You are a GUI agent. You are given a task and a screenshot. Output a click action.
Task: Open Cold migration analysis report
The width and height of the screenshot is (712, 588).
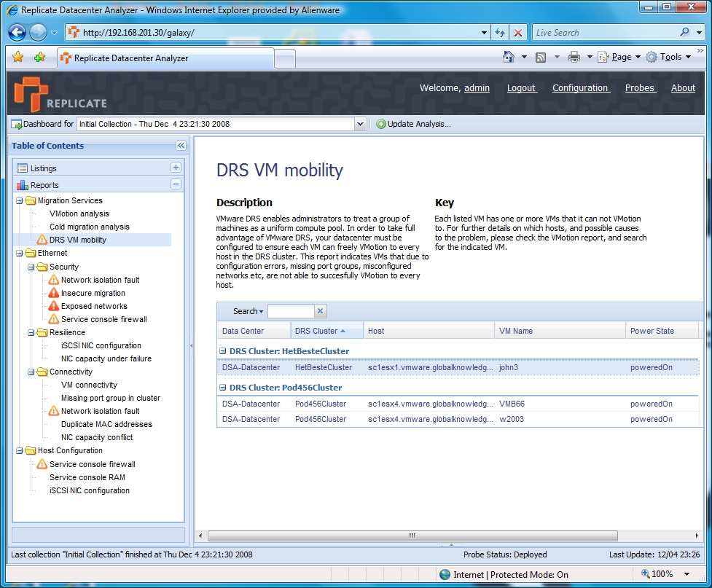90,227
